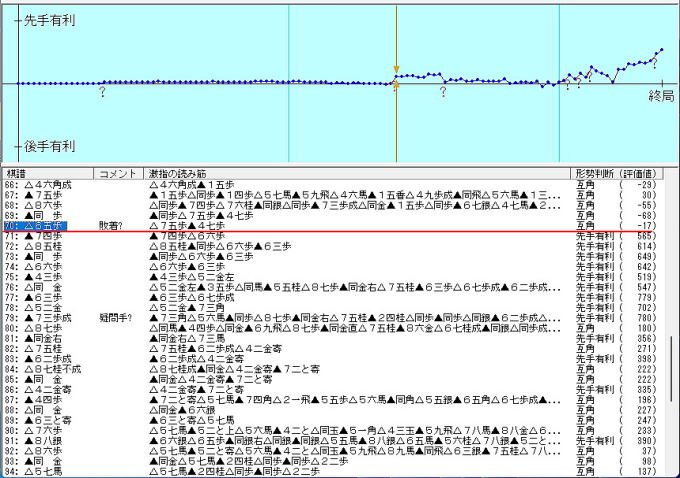
Task: Click the 終局 label on the graph
Action: pos(661,96)
